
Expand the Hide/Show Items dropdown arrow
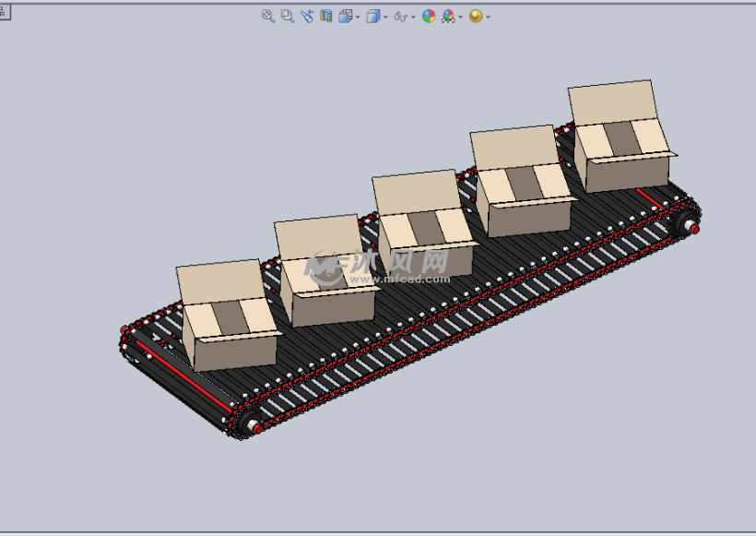point(413,18)
